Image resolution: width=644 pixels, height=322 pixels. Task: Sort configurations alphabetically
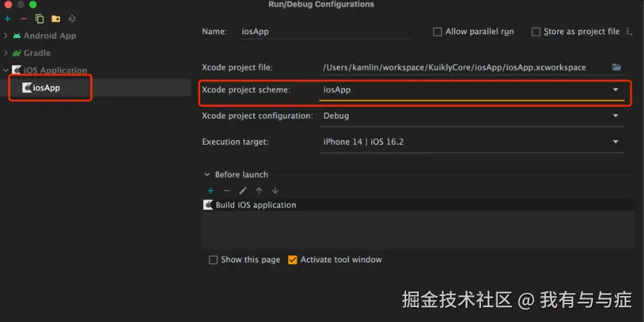point(72,19)
